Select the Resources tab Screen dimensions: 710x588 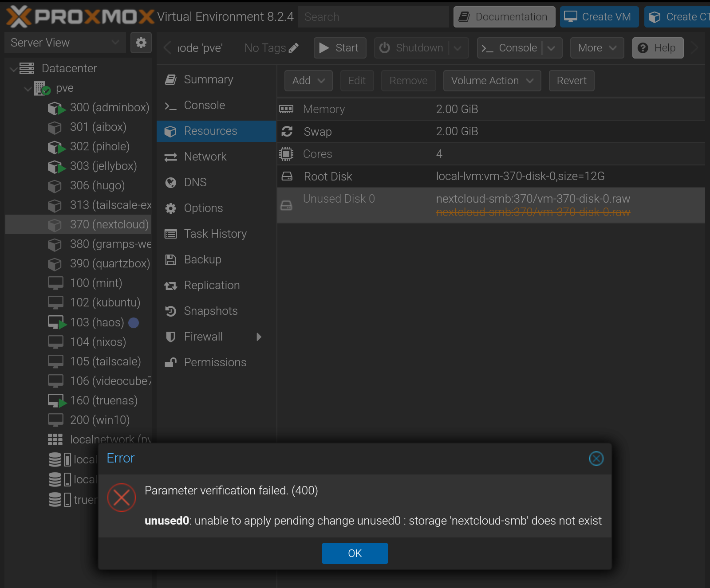217,131
